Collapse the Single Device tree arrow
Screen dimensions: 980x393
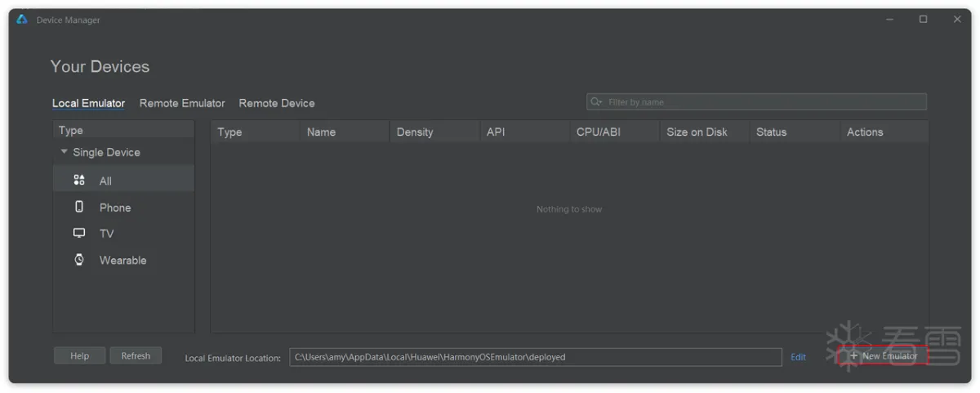click(65, 152)
